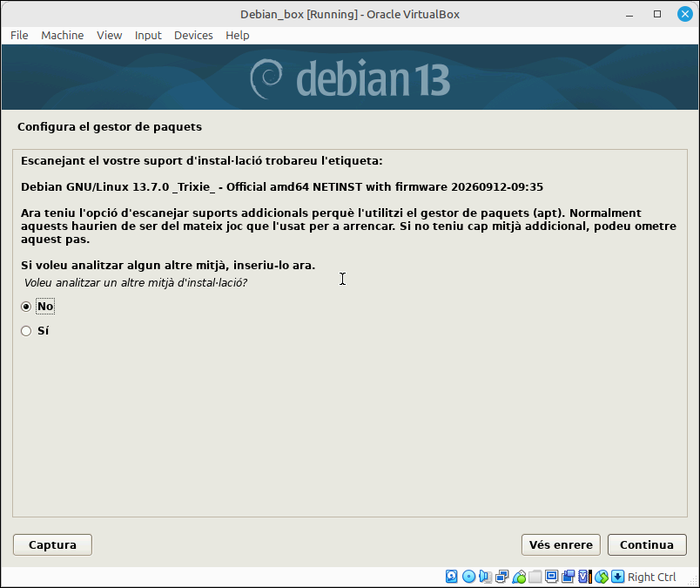The image size is (700, 588).
Task: Open the shared folders status icon
Action: pyautogui.click(x=535, y=577)
